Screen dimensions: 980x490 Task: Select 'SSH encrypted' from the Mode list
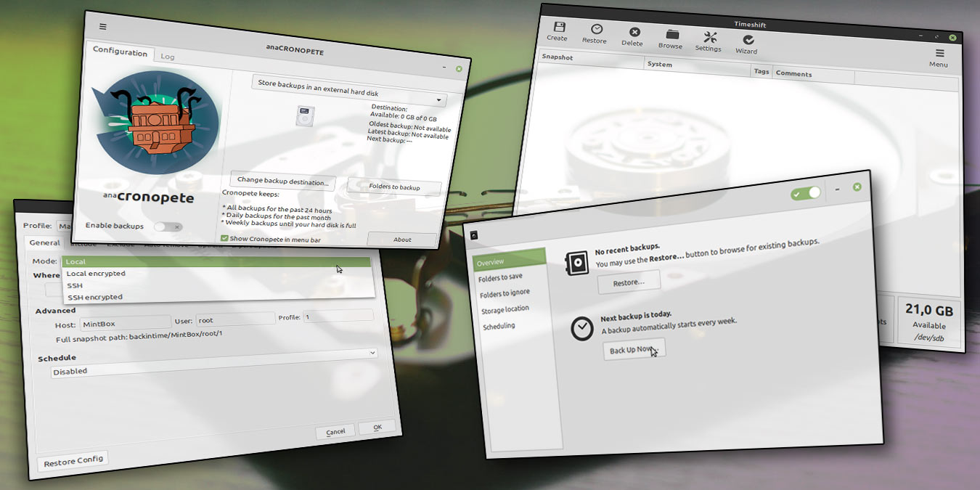94,297
